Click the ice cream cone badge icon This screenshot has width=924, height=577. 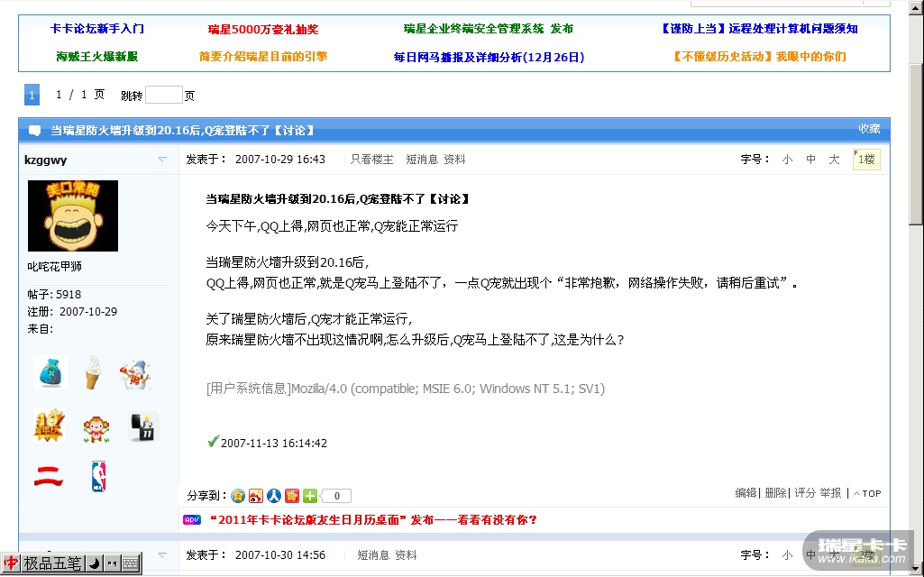point(93,372)
